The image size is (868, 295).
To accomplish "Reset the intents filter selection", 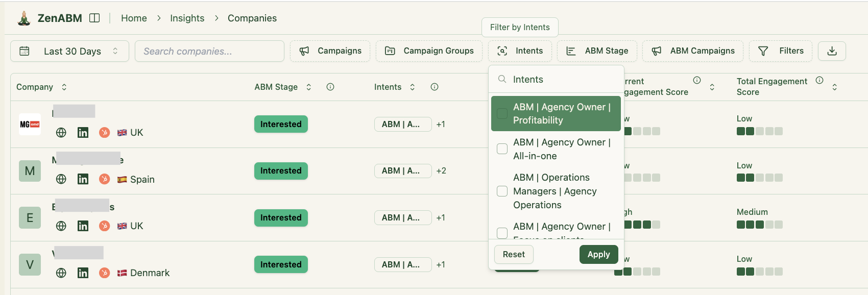I will pos(514,254).
